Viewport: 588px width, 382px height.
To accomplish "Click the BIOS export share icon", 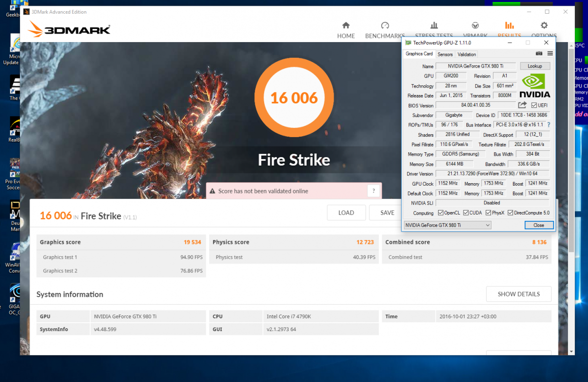I will 522,105.
